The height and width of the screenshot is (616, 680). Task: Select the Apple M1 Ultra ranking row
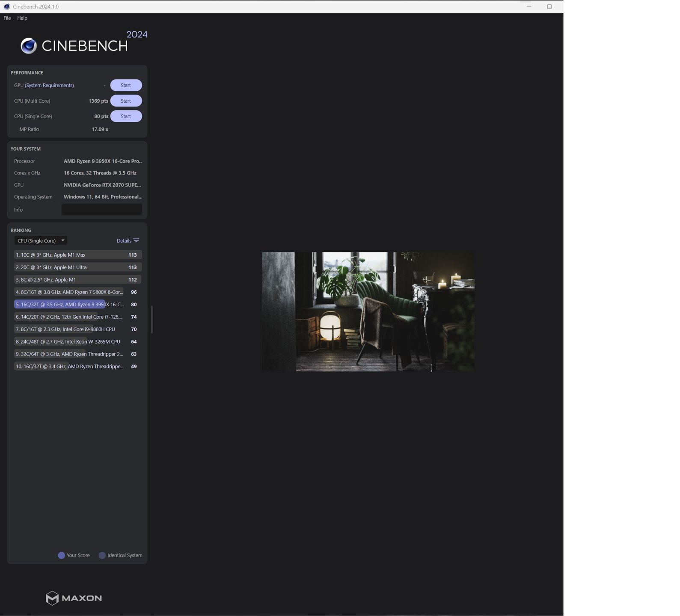78,267
